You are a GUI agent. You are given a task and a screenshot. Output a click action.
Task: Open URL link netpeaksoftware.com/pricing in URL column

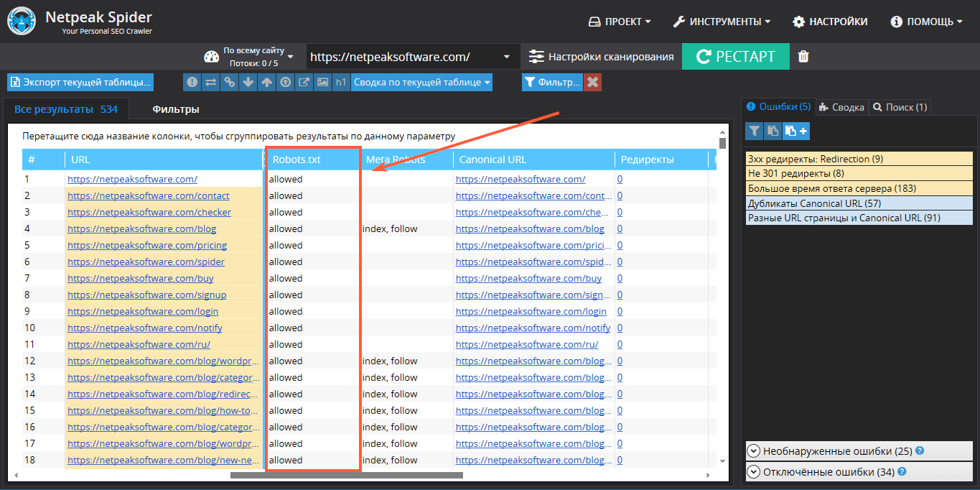click(147, 245)
